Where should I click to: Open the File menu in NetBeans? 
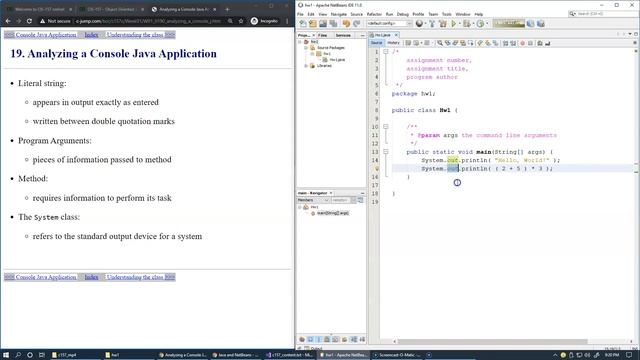[x=300, y=14]
